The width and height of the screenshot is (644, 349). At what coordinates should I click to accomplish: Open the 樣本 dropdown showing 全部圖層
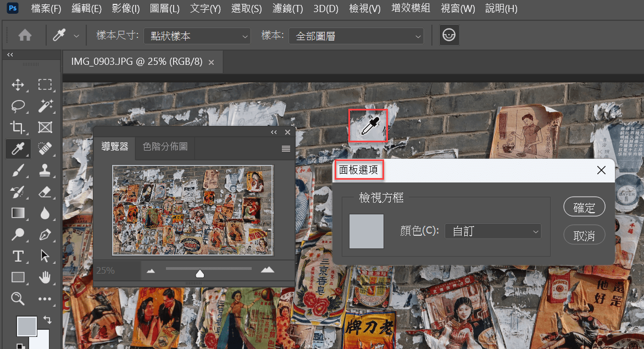coord(356,36)
